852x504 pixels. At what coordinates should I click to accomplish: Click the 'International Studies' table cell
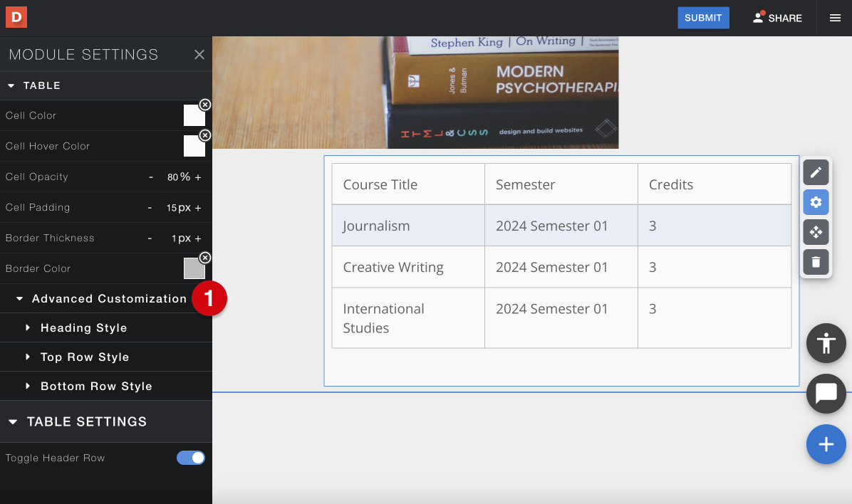[408, 317]
